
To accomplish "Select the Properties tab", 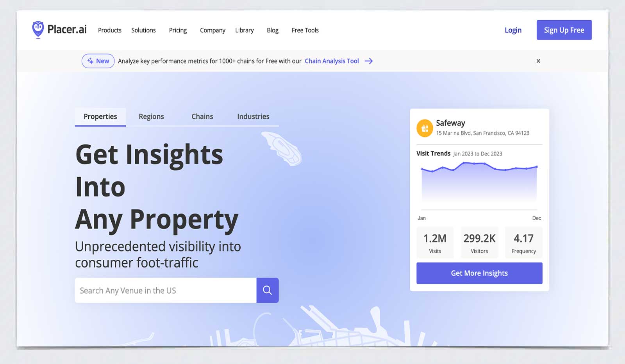I will 100,116.
